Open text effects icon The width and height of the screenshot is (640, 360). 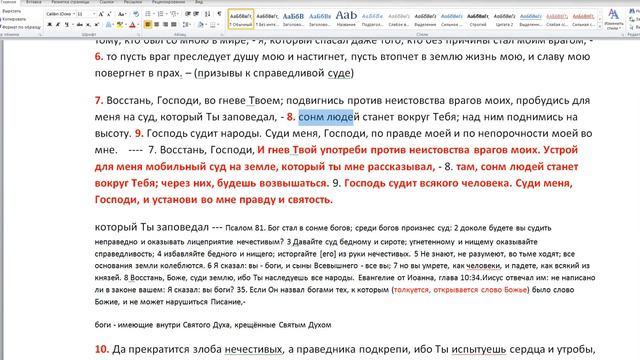point(108,24)
